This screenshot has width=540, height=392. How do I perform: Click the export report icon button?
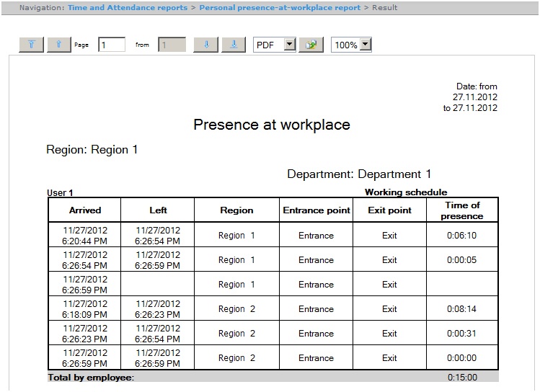click(311, 45)
